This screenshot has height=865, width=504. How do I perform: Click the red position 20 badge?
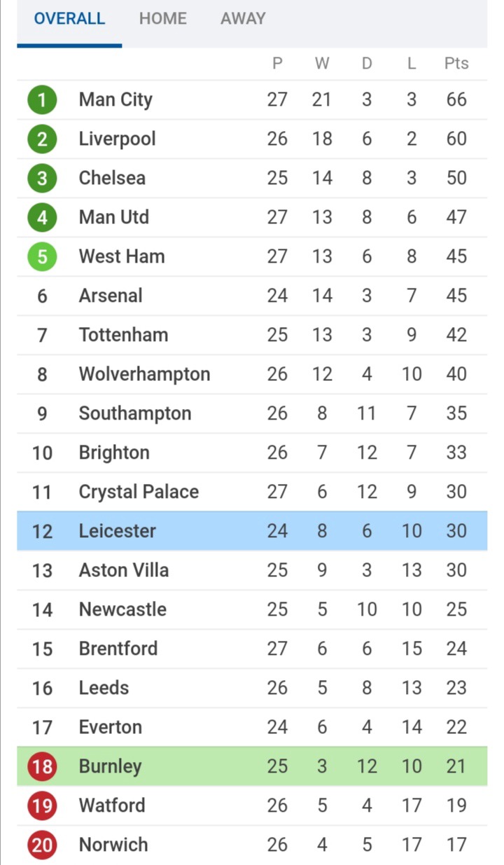tap(42, 845)
